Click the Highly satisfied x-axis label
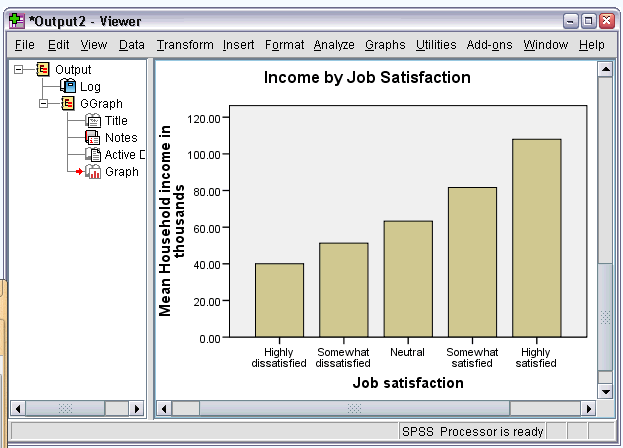The width and height of the screenshot is (623, 448). click(x=536, y=358)
